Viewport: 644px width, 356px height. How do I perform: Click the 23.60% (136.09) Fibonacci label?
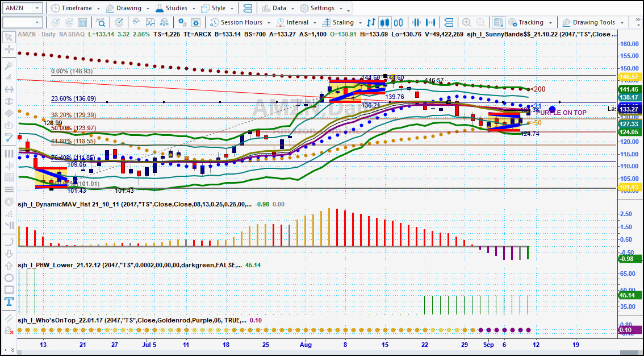click(x=73, y=98)
